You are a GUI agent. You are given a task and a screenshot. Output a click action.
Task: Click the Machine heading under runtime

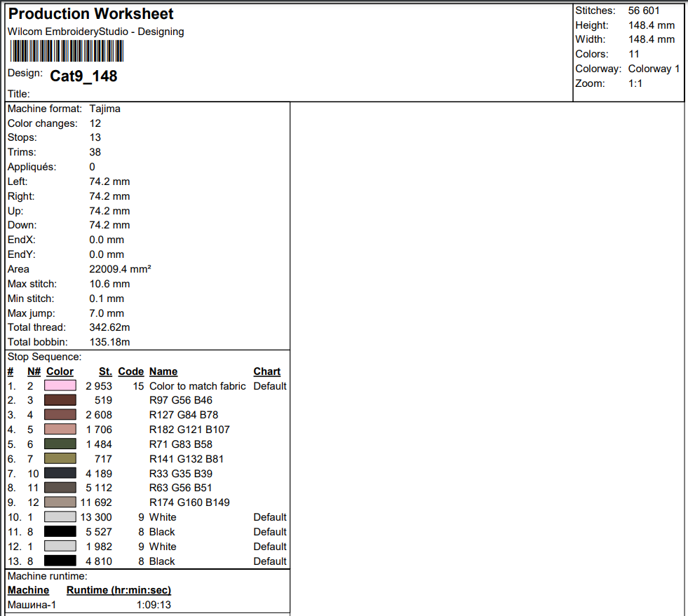click(29, 590)
